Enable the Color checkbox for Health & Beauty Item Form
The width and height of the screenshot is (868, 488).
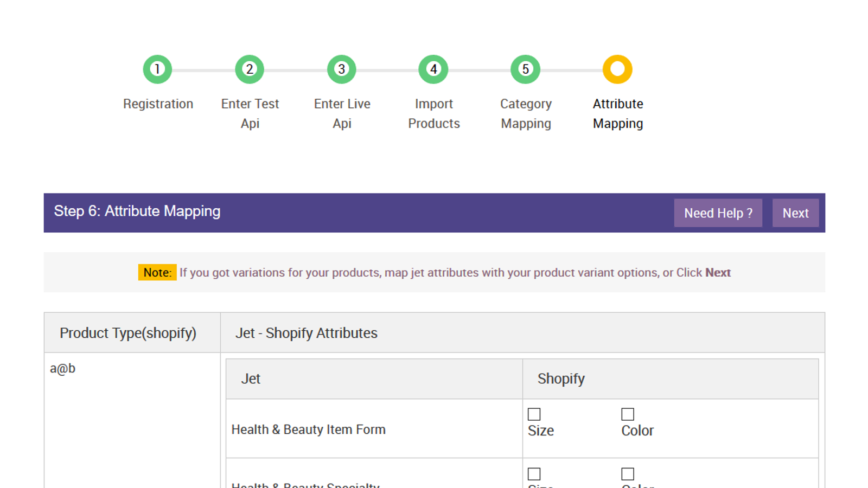click(x=627, y=414)
